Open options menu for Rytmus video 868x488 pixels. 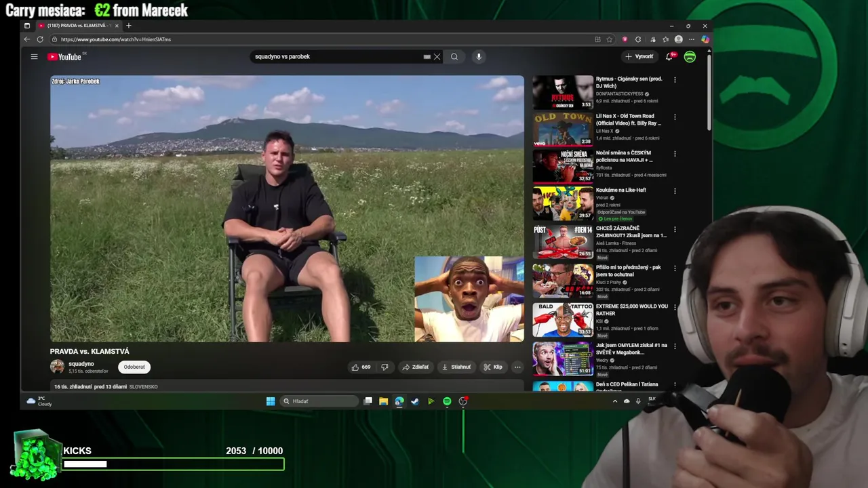[x=675, y=80]
